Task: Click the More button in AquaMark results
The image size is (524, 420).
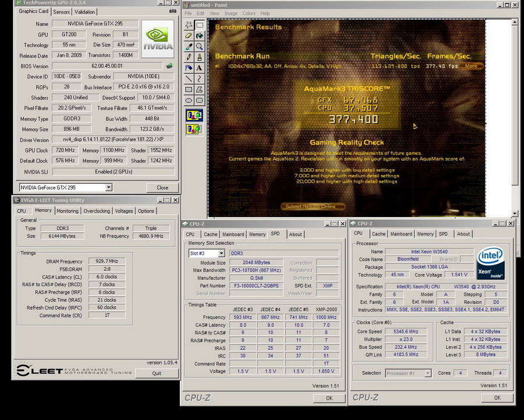Action: tap(471, 66)
